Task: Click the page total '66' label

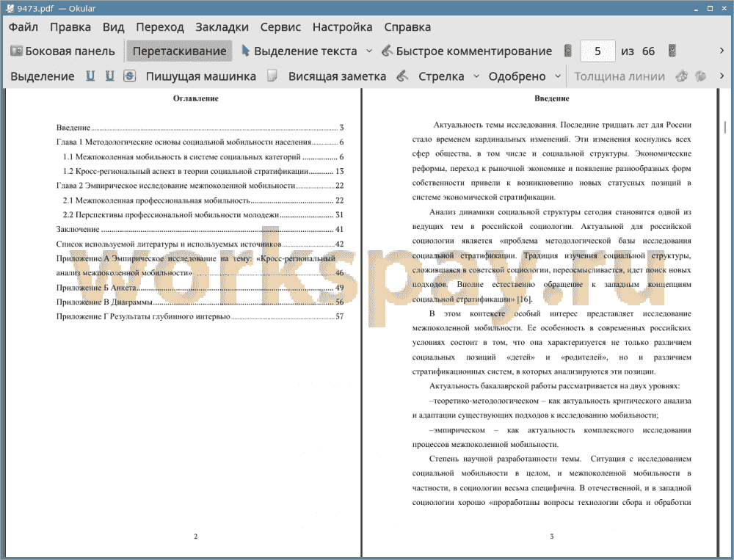Action: point(648,51)
